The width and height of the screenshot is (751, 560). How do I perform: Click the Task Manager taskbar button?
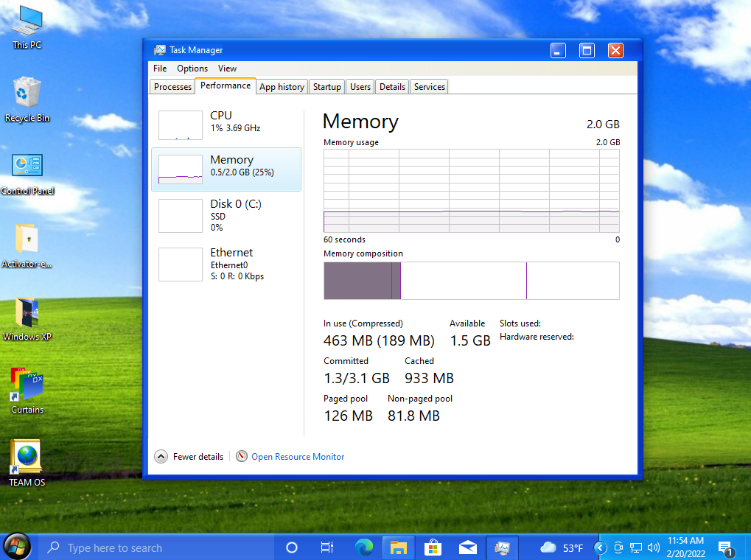pos(502,547)
